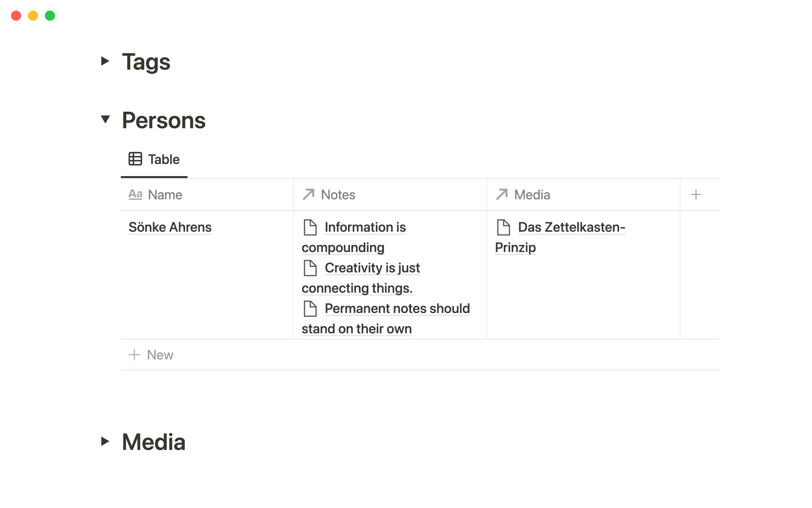The height and width of the screenshot is (508, 812).
Task: Add a new property column with plus
Action: [x=696, y=195]
